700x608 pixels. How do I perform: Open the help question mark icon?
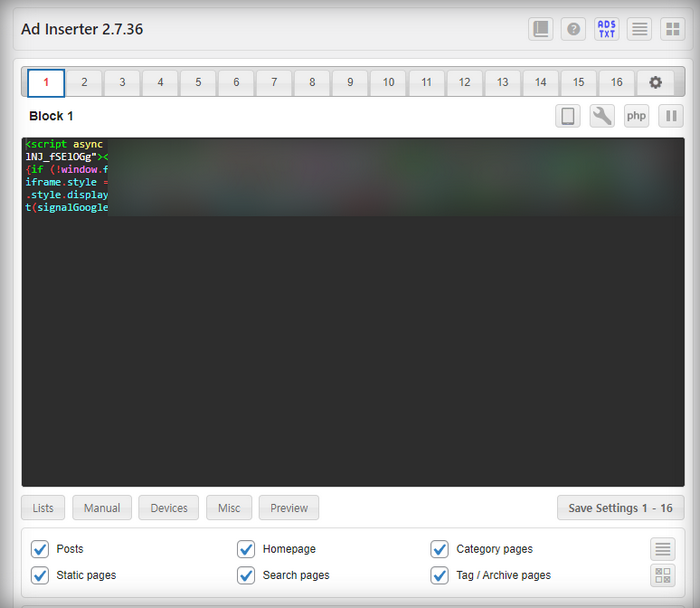(x=573, y=29)
